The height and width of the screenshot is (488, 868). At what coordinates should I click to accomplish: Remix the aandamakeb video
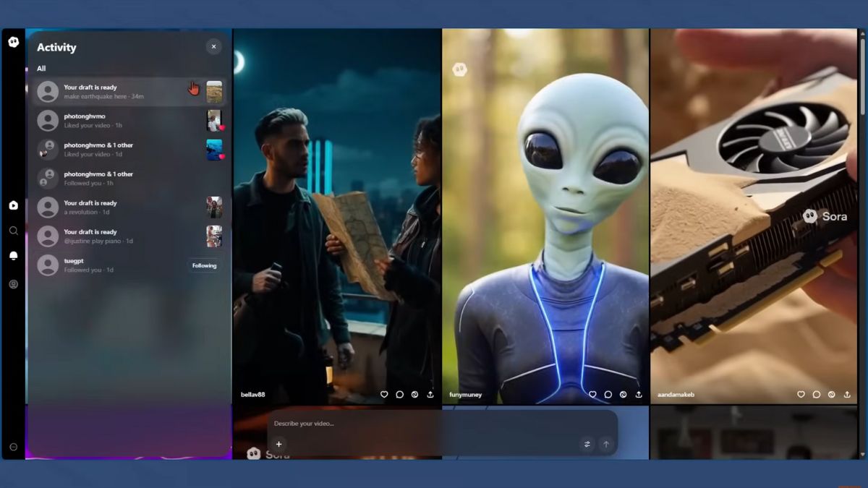pos(831,395)
